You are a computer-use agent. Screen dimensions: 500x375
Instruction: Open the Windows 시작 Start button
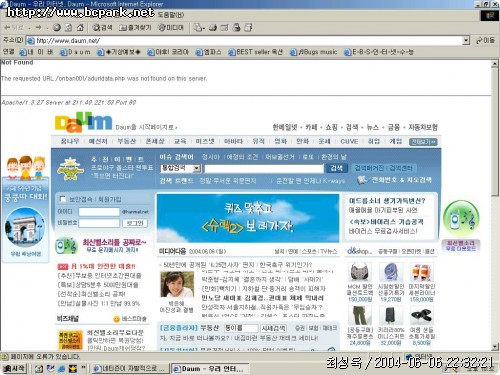14,368
